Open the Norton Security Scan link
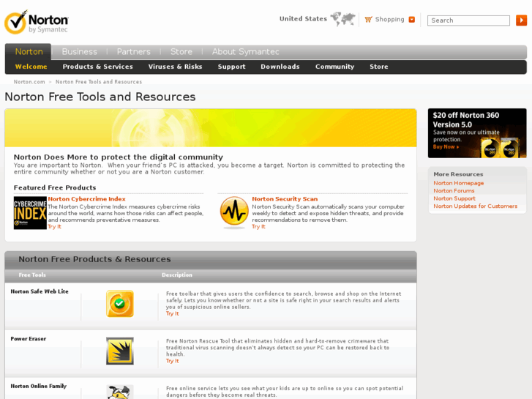This screenshot has height=399, width=532. pyautogui.click(x=285, y=199)
